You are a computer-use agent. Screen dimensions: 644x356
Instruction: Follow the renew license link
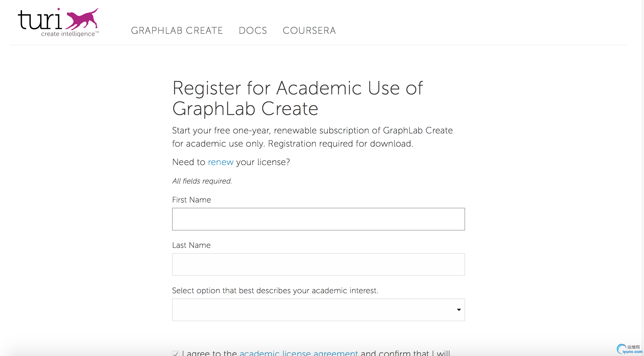click(221, 162)
